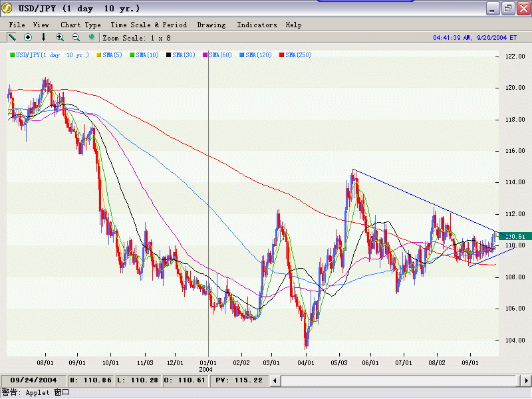Click the 110.61 current price tag
The width and height of the screenshot is (532, 399).
[x=515, y=236]
